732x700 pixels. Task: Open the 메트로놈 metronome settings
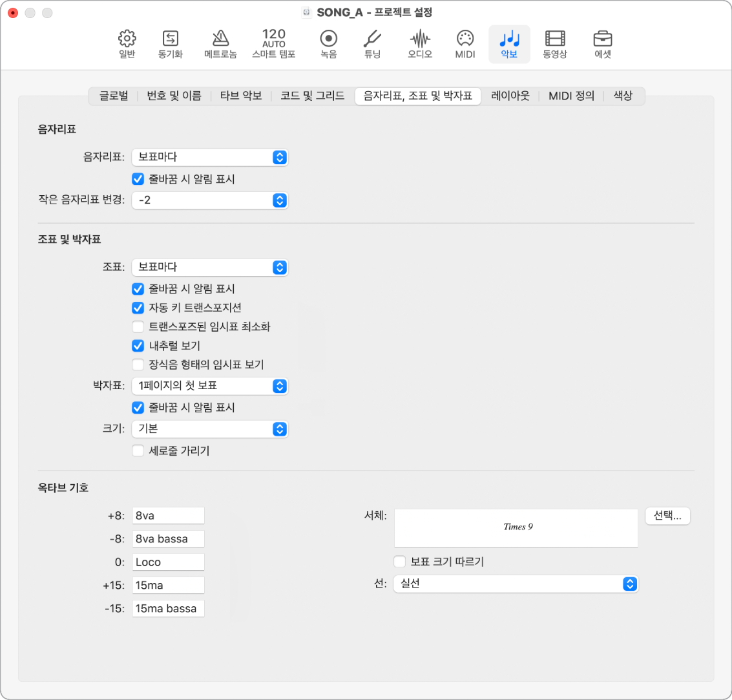(x=220, y=45)
